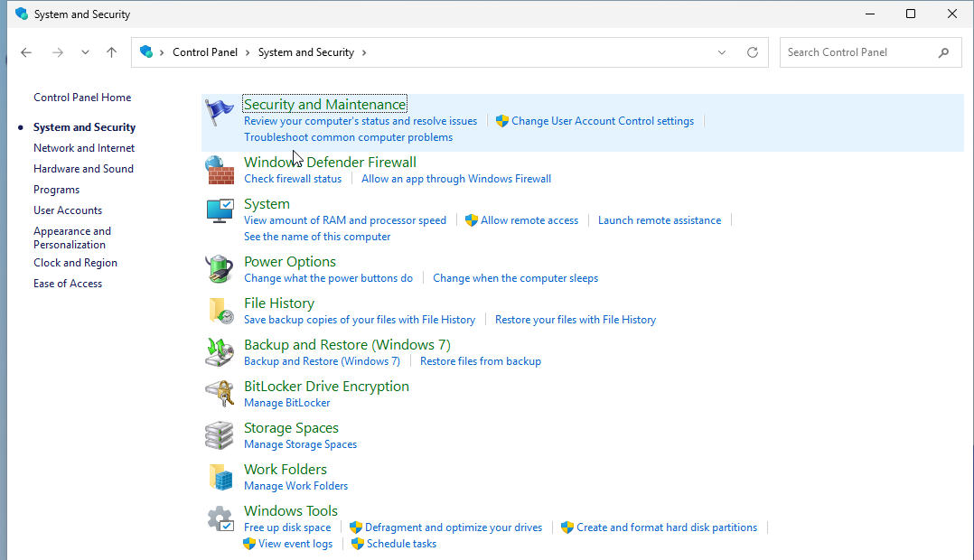Select System and Security in the sidebar

coord(85,127)
